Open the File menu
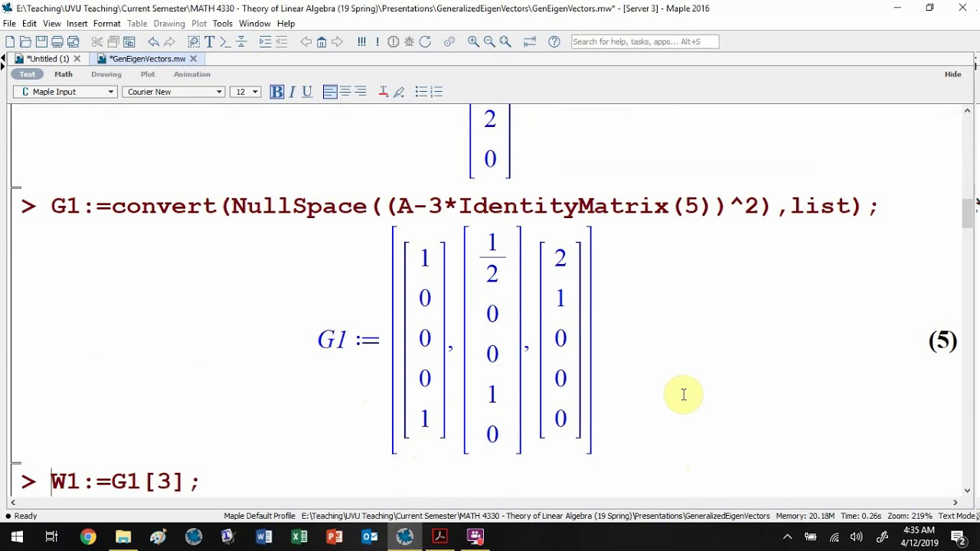 click(x=9, y=24)
